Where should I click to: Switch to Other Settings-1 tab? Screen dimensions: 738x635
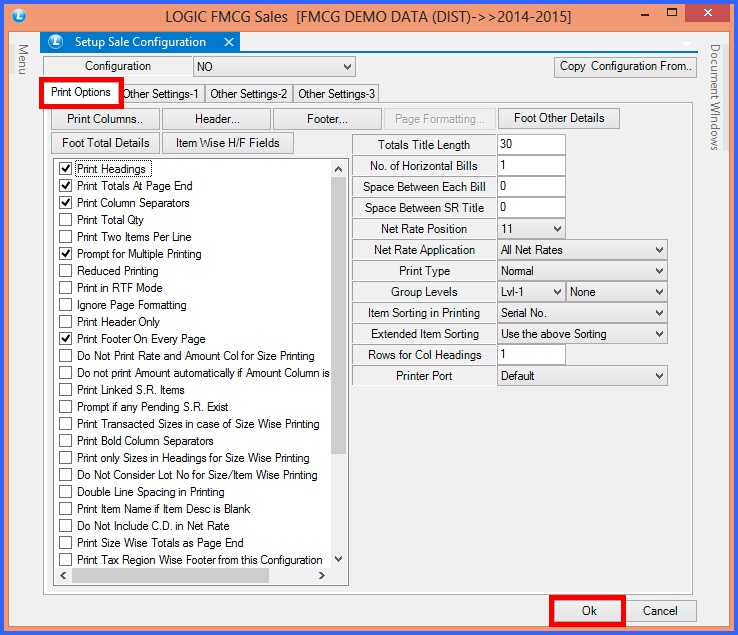click(161, 94)
